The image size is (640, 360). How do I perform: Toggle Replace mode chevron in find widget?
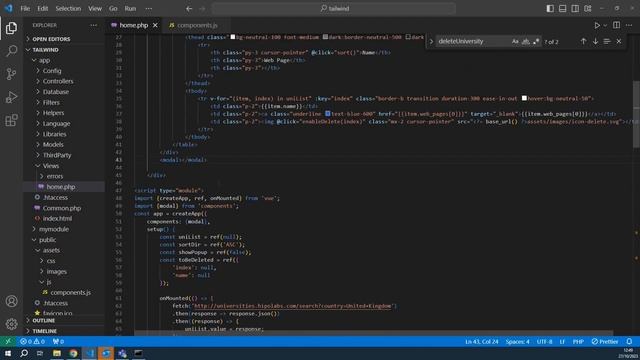click(431, 41)
